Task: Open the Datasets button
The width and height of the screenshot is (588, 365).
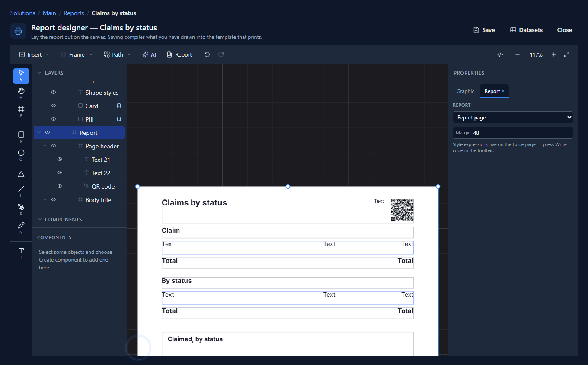Action: click(x=526, y=30)
